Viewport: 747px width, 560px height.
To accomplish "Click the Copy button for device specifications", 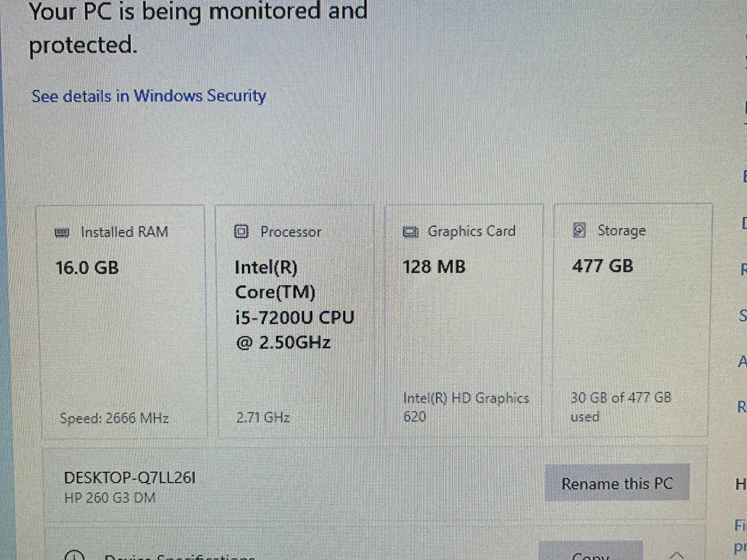I will click(590, 554).
